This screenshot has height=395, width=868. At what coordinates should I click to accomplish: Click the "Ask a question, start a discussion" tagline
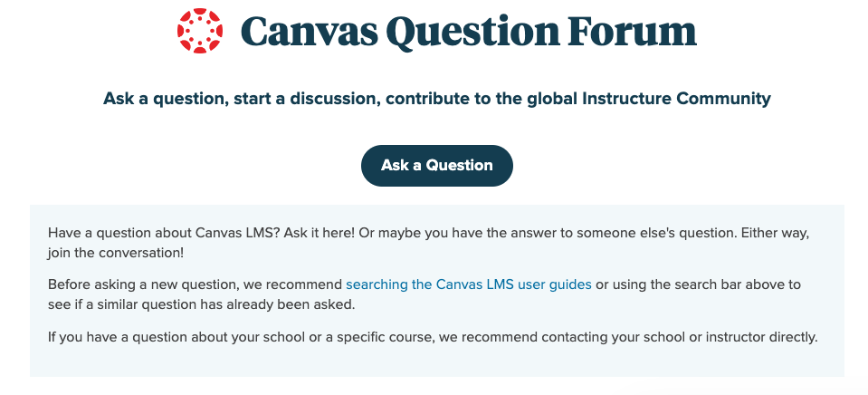click(x=242, y=98)
